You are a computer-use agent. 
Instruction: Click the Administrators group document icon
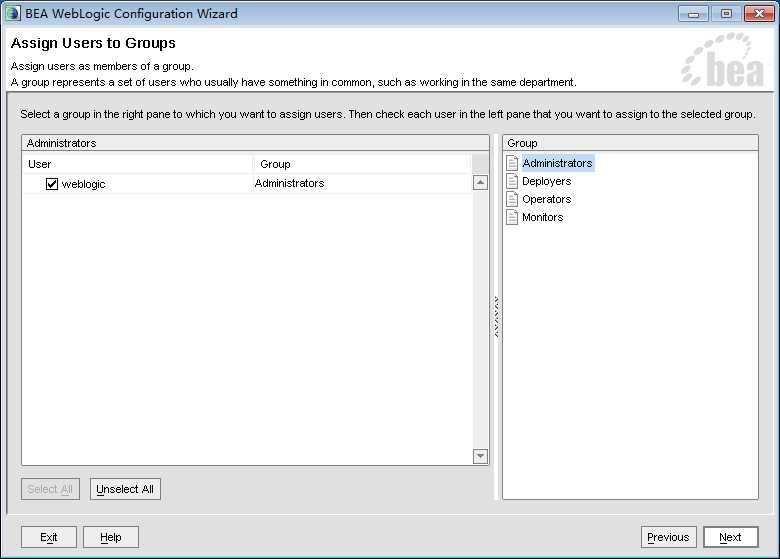click(x=512, y=163)
